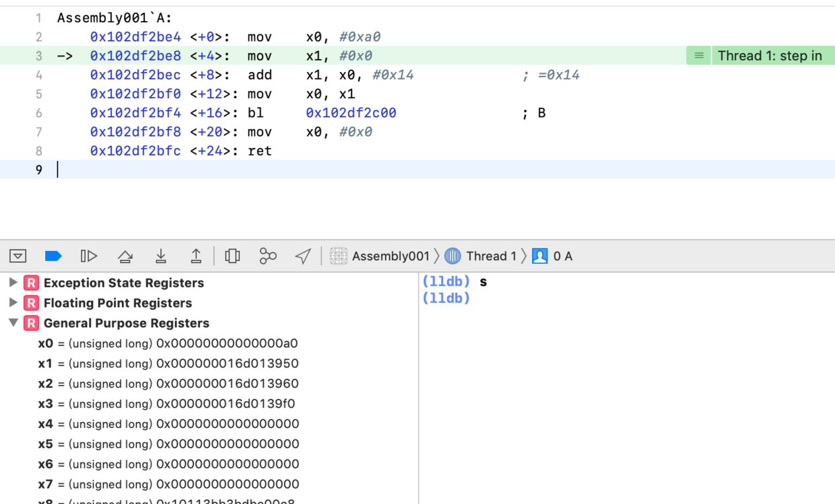Select register x0 row
The height and width of the screenshot is (504, 835).
[x=209, y=343]
